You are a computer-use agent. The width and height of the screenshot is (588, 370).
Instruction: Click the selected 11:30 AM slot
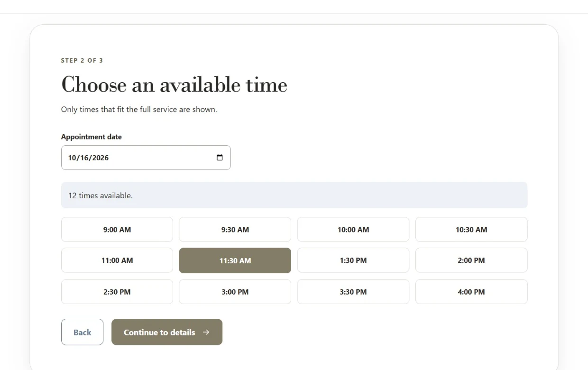coord(235,260)
